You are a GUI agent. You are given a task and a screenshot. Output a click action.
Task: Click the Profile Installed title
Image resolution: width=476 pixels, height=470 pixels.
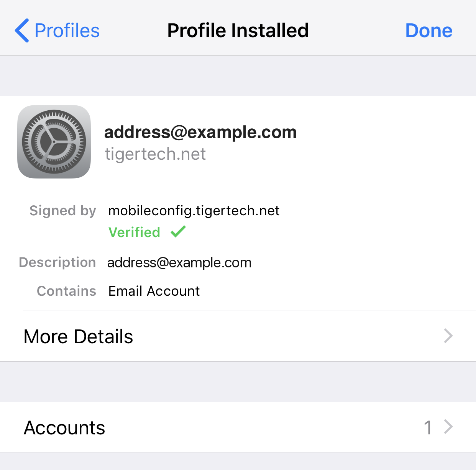(x=238, y=31)
